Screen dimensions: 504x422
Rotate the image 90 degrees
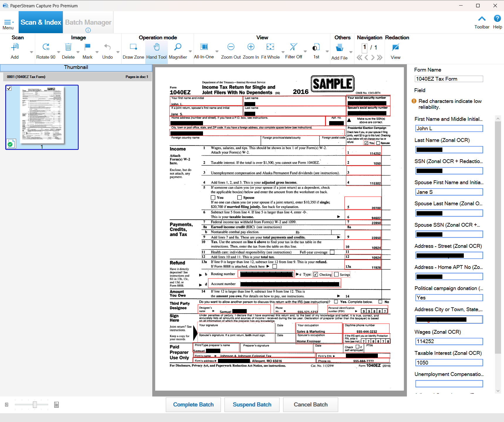coord(46,47)
